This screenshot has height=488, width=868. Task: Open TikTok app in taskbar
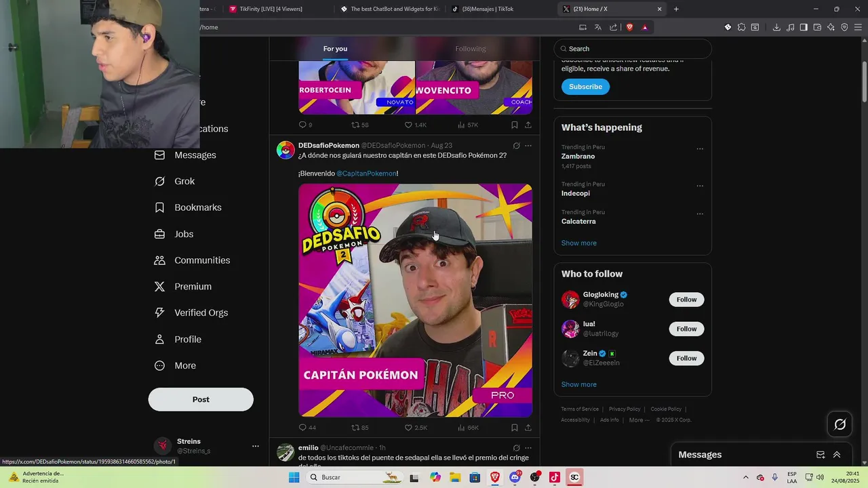coord(554,477)
